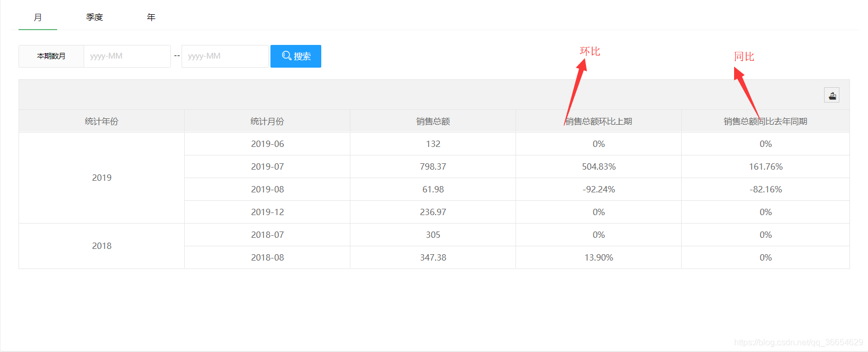Click the 统计年份 column header
The width and height of the screenshot is (868, 352).
pyautogui.click(x=102, y=122)
